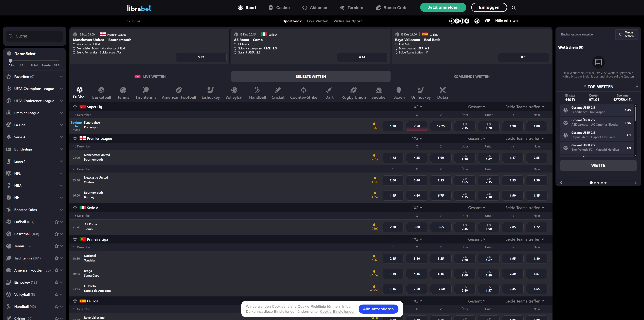Collapse the TOP-WETTEN panel

(637, 87)
